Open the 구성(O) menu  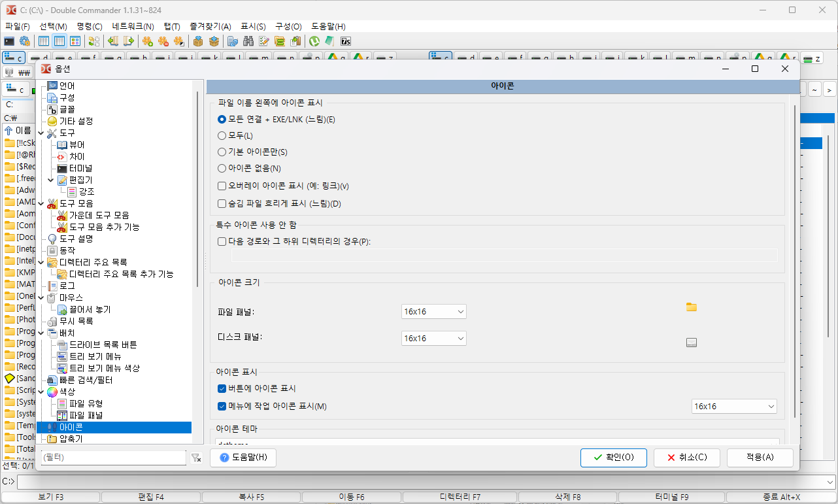[x=288, y=26]
